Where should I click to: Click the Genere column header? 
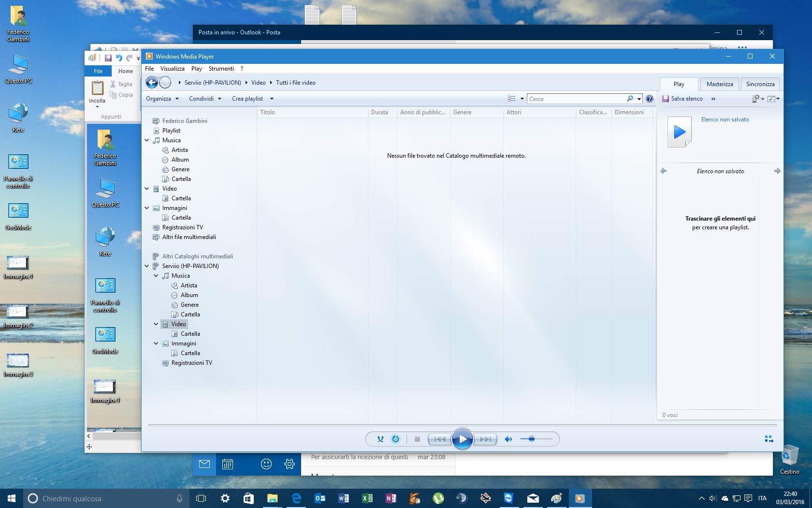tap(477, 112)
